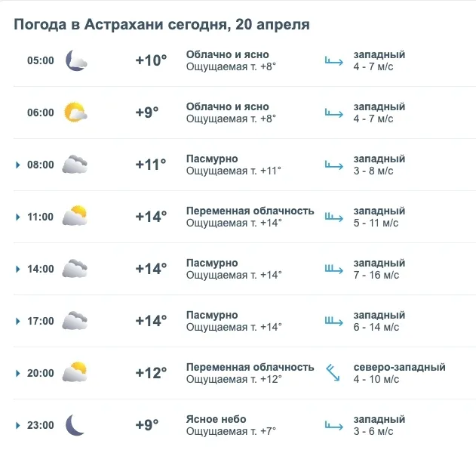Viewport: 476px width, 450px height.
Task: Click the partly cloudy icon at 20:00
Action: click(75, 372)
